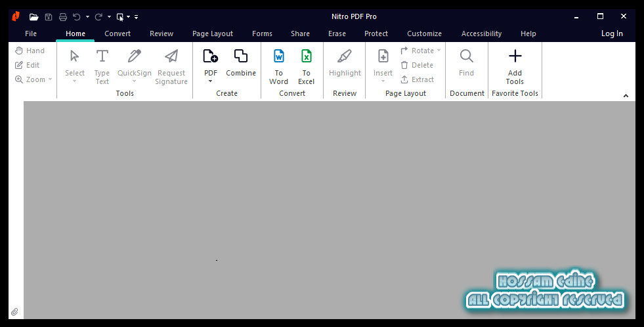Click Request Signature paper plane icon
Image resolution: width=644 pixels, height=327 pixels.
tap(171, 56)
